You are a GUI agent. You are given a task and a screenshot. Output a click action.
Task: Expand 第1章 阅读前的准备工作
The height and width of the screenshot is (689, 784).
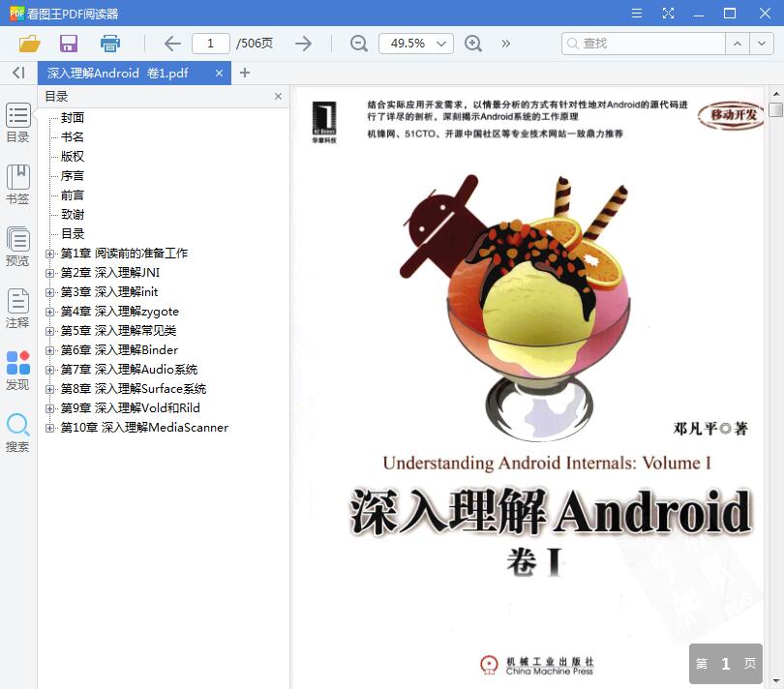click(49, 254)
